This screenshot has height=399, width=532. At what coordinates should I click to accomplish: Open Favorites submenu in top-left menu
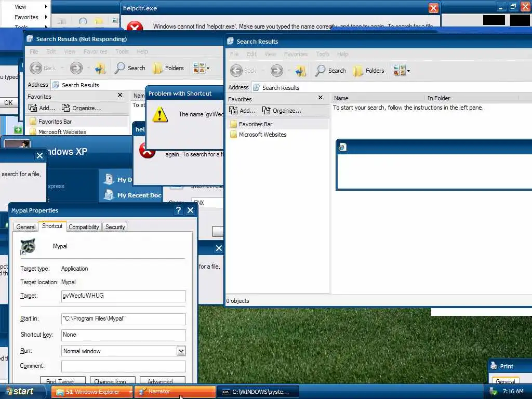click(x=25, y=17)
